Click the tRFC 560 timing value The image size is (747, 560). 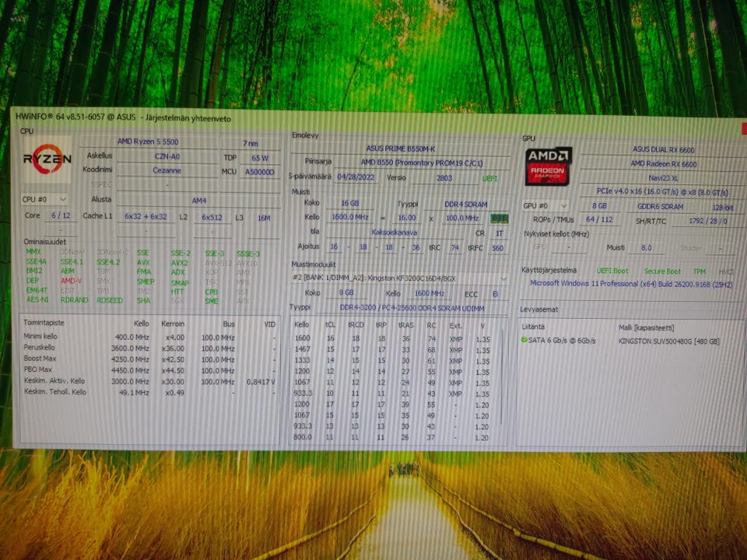pyautogui.click(x=497, y=248)
